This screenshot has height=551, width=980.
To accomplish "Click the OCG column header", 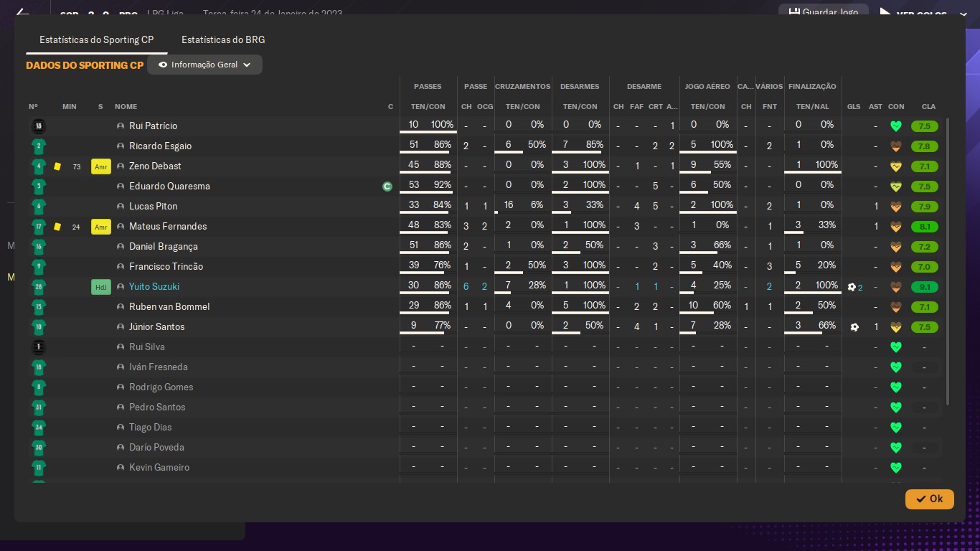I will [485, 107].
